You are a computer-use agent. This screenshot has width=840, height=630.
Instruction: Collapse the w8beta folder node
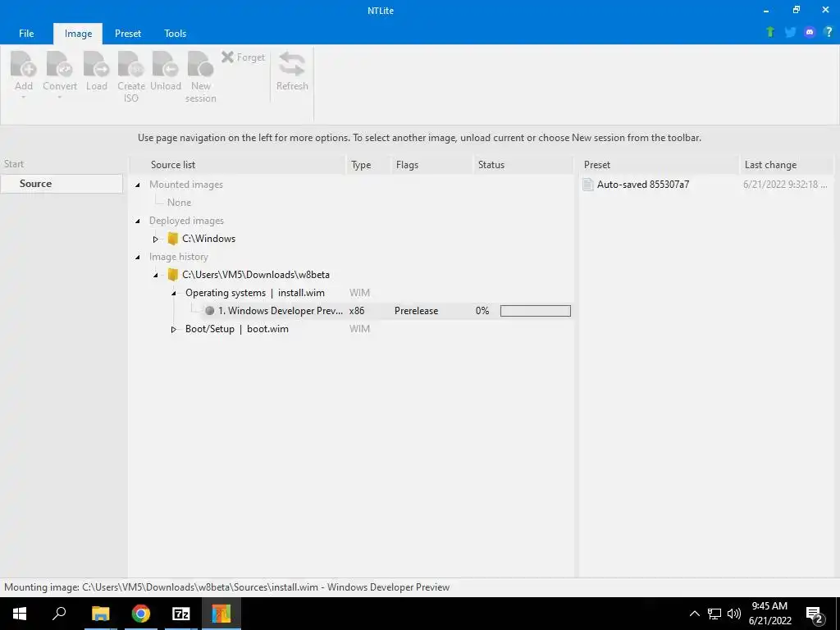(x=155, y=275)
